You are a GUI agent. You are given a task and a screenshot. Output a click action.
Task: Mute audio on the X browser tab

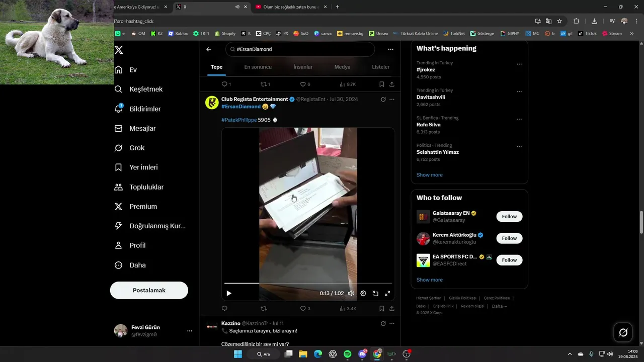click(237, 7)
